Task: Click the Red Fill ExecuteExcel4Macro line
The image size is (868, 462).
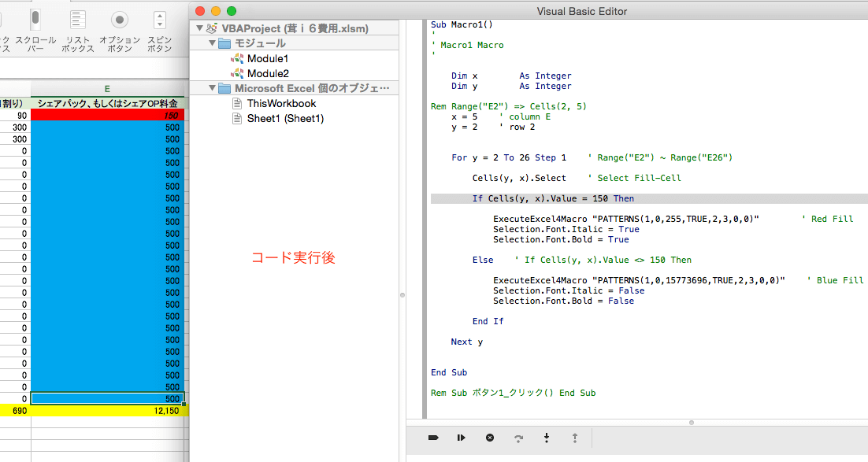Action: 673,219
